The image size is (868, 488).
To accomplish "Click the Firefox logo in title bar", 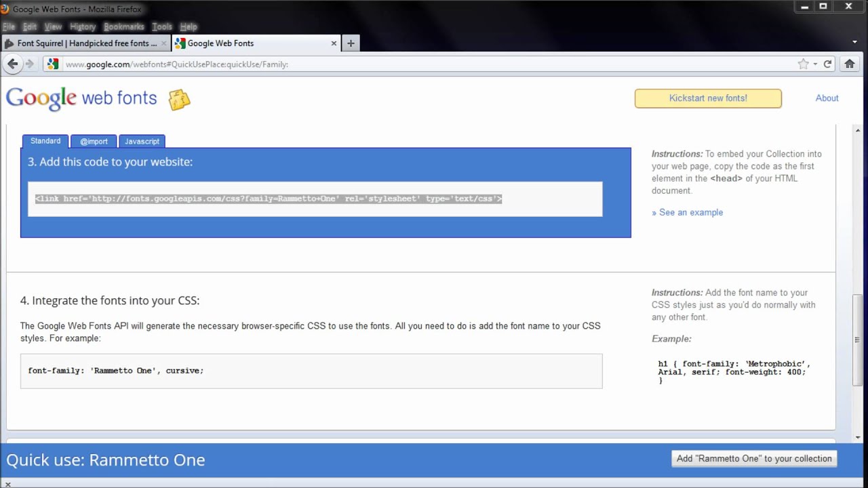I will click(5, 9).
